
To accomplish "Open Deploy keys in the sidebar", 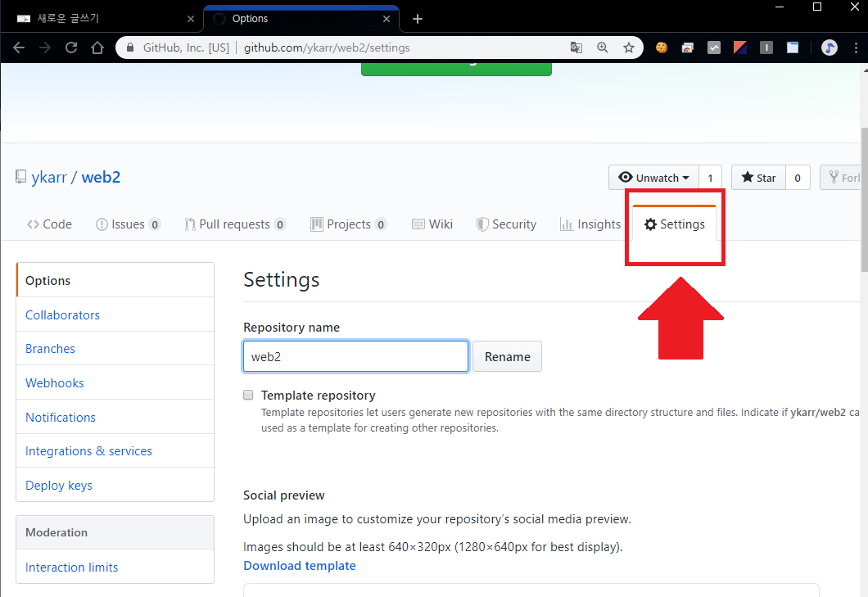I will [x=115, y=485].
